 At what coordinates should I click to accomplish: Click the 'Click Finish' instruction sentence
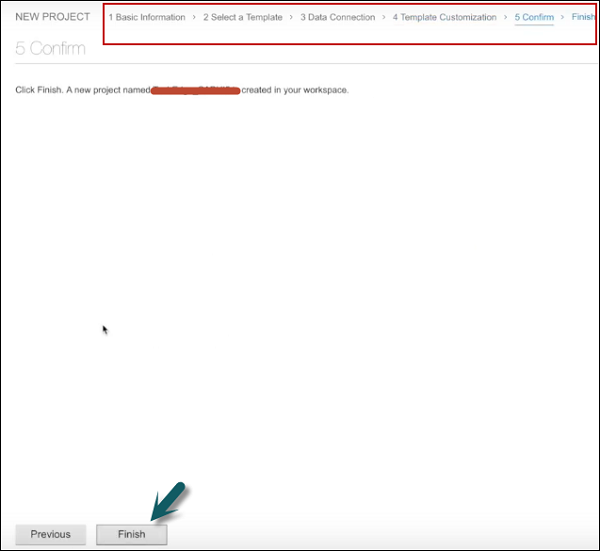[x=82, y=90]
